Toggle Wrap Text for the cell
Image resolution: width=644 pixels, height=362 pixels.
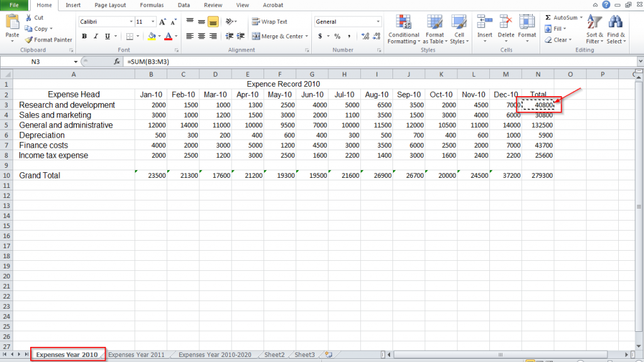tap(270, 21)
